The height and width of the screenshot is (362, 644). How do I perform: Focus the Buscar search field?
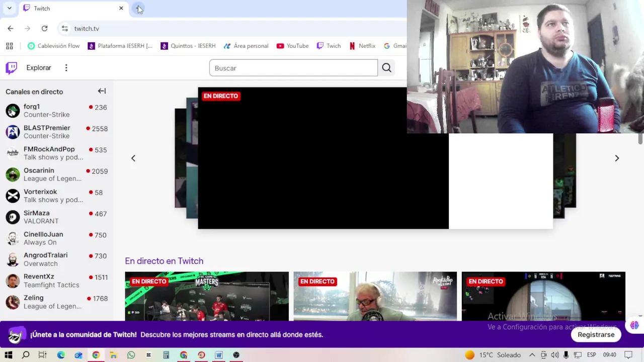coord(293,68)
